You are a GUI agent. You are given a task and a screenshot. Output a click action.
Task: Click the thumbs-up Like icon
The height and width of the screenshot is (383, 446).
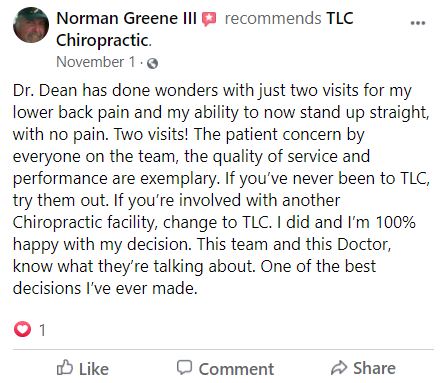pyautogui.click(x=65, y=367)
